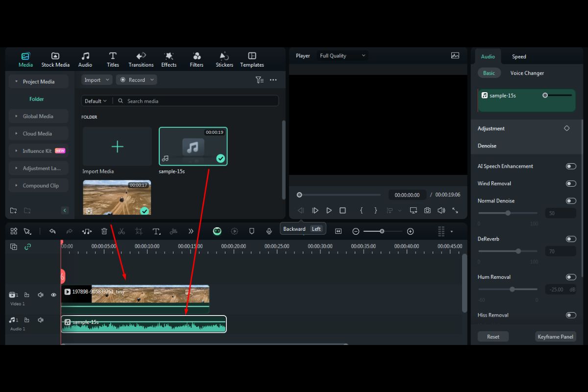The height and width of the screenshot is (392, 588).
Task: Stop the preview playback
Action: click(x=343, y=210)
